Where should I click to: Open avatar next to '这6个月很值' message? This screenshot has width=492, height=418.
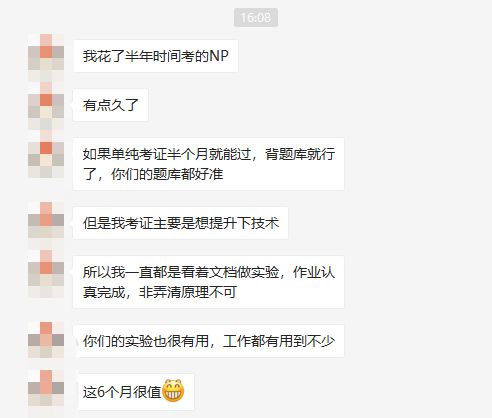click(x=46, y=389)
